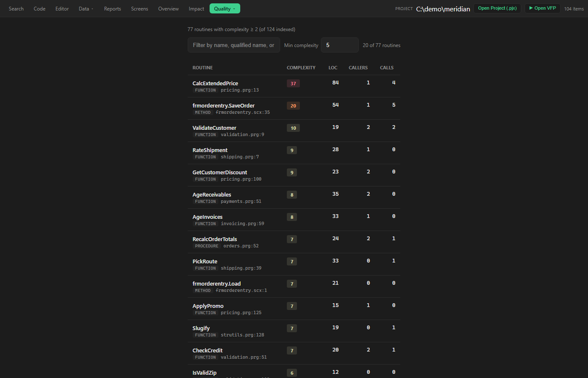This screenshot has height=378, width=588.
Task: Launch Open VFP with play icon
Action: point(542,8)
